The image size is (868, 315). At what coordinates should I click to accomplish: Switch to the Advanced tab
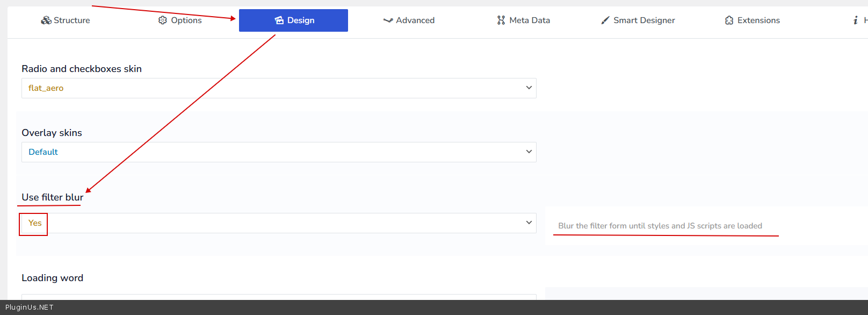(415, 20)
